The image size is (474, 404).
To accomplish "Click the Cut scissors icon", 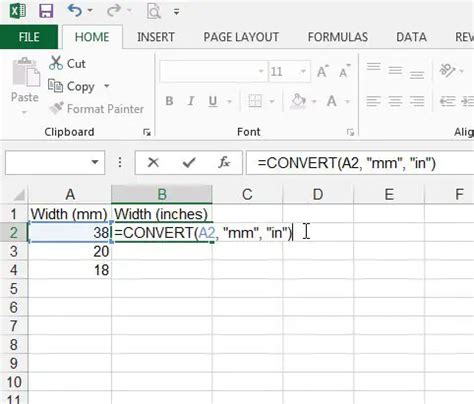I will [x=56, y=63].
